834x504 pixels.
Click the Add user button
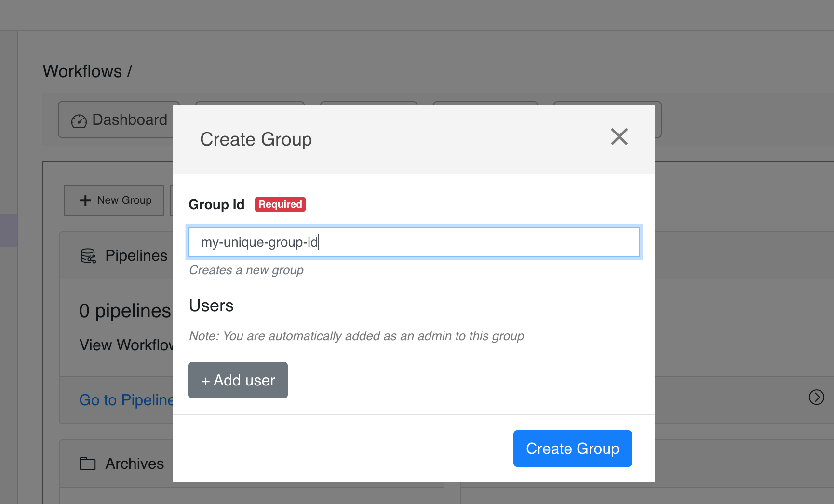point(238,380)
